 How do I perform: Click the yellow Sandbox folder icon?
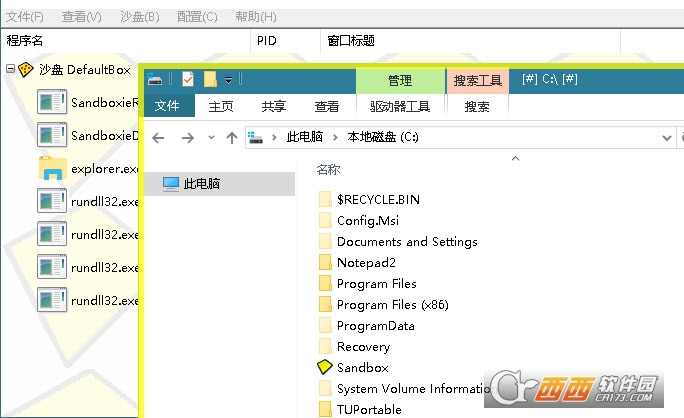[324, 368]
